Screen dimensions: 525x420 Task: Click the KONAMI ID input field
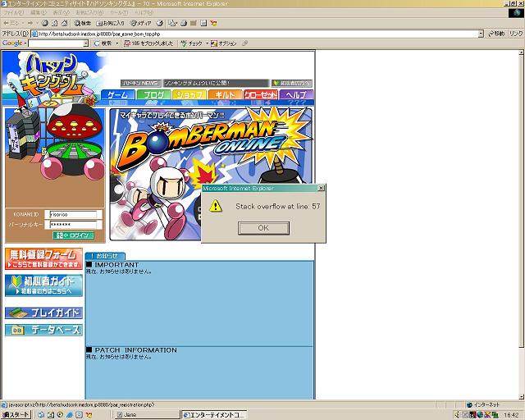click(73, 214)
